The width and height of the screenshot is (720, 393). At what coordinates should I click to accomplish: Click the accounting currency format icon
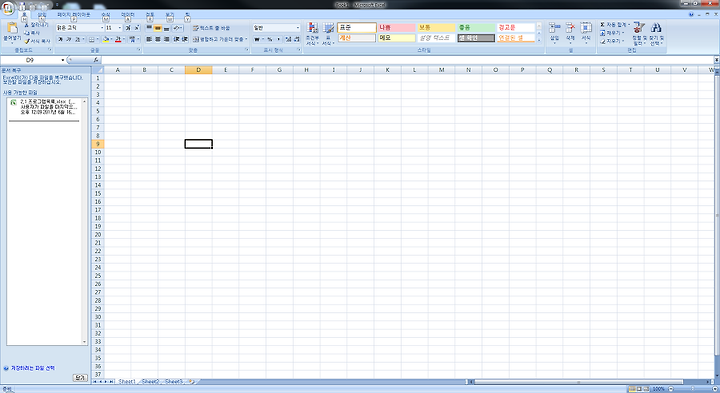tap(257, 39)
